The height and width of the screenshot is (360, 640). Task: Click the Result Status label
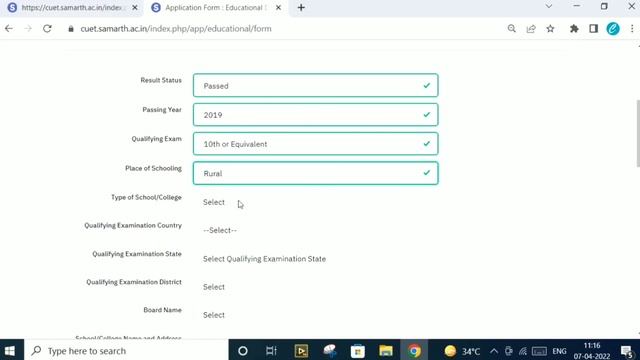161,80
